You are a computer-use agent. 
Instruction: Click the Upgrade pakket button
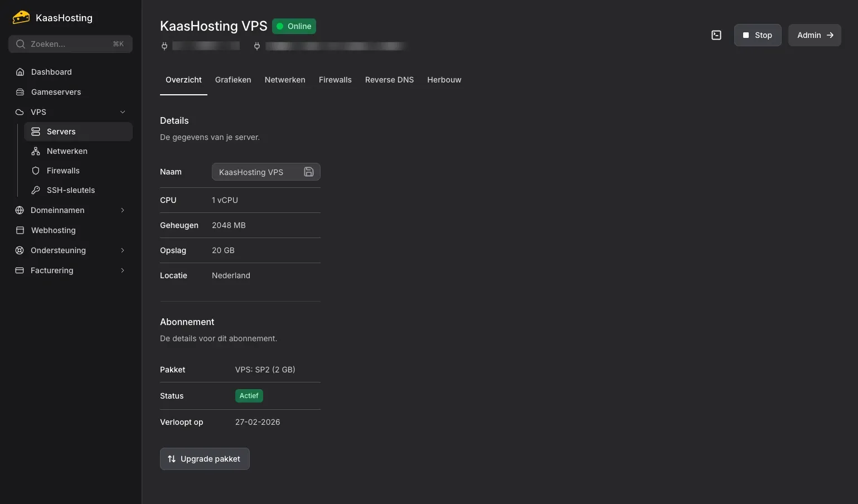point(204,458)
